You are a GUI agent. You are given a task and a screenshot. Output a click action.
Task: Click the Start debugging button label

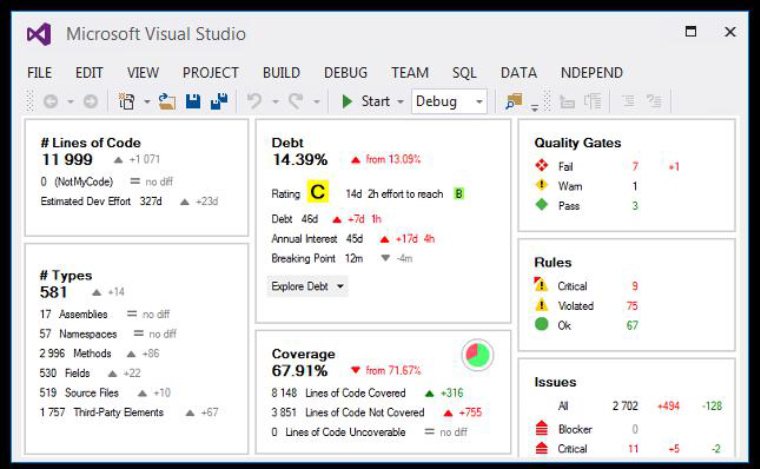point(376,101)
